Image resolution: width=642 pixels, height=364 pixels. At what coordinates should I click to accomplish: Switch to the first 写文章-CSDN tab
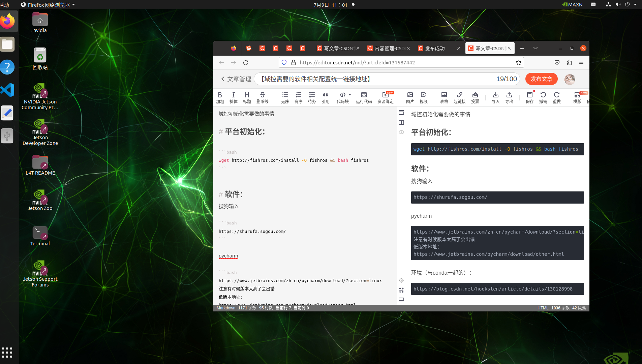click(x=338, y=48)
